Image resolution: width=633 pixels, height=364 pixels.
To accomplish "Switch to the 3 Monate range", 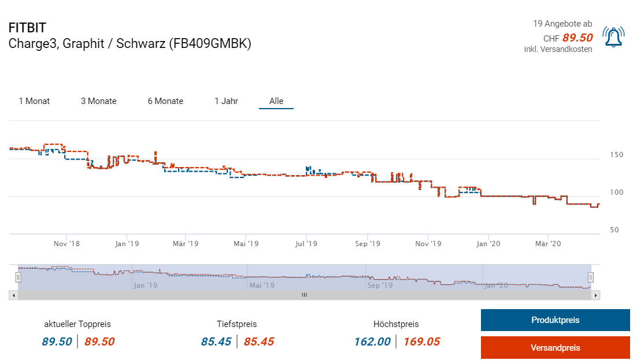I will click(x=98, y=101).
